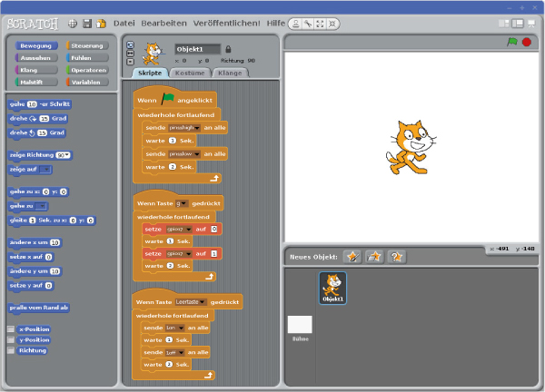545x392 pixels.
Task: Select the Skripte tab
Action: (x=150, y=73)
